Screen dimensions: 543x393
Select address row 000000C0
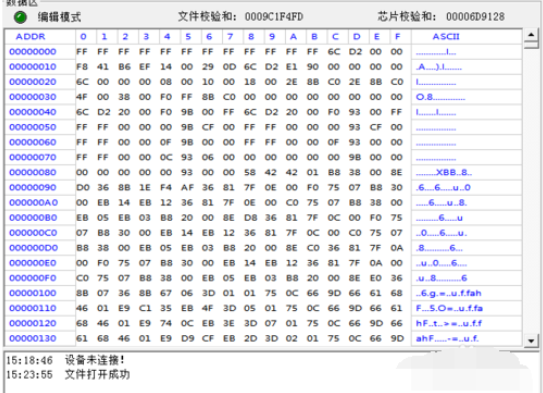[x=33, y=233]
